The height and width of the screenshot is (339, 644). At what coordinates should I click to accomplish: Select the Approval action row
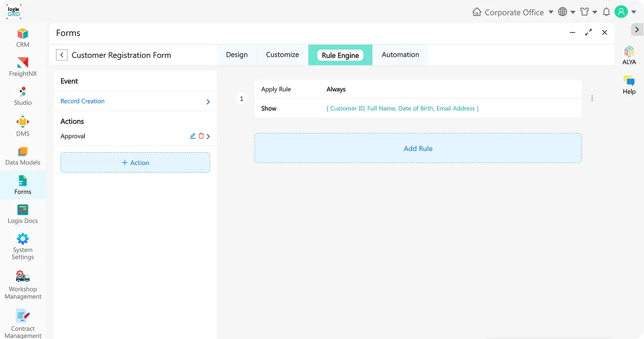[135, 136]
